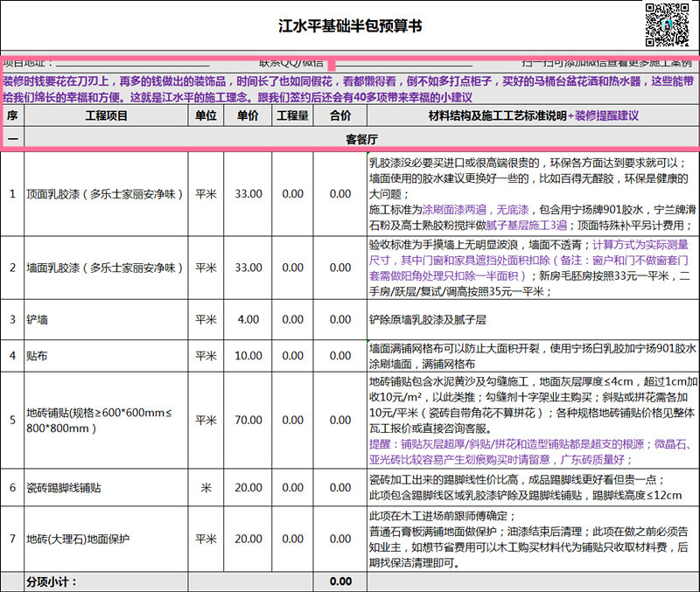The width and height of the screenshot is (700, 592).
Task: Select the 单价 column header
Action: pyautogui.click(x=248, y=116)
